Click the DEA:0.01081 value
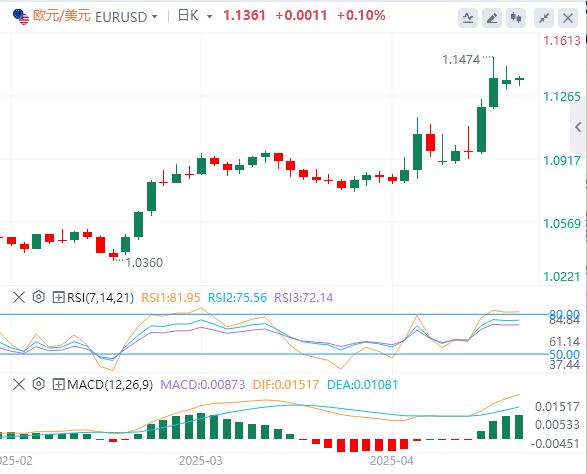 click(362, 385)
